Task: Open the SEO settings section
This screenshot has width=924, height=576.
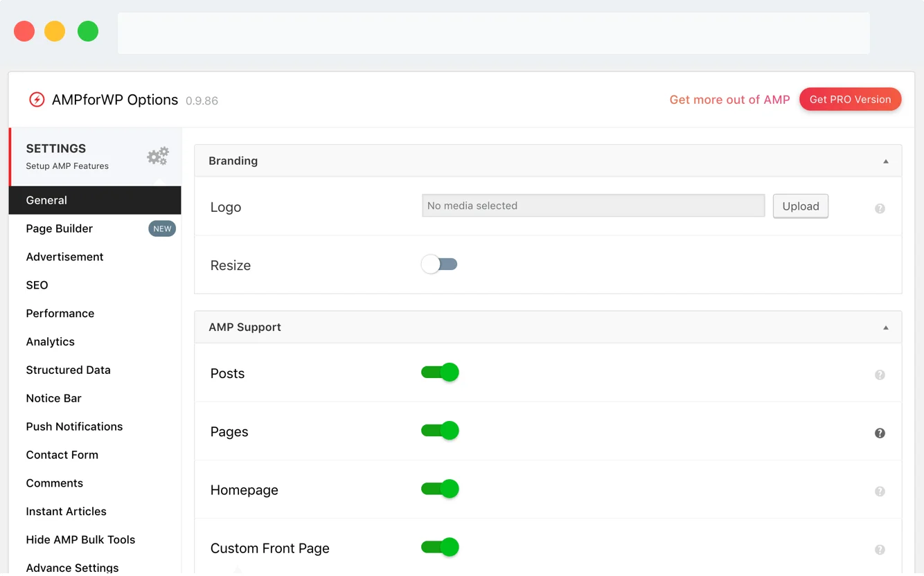Action: [36, 285]
